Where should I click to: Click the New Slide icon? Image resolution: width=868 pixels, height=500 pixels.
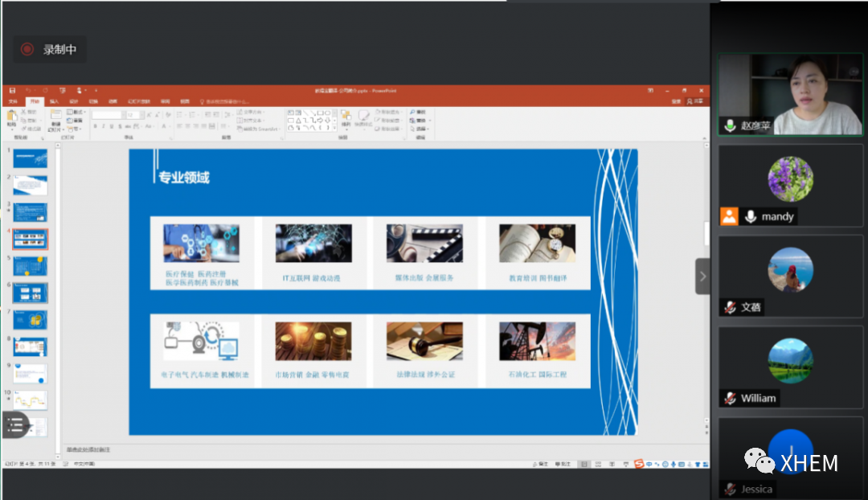point(55,117)
